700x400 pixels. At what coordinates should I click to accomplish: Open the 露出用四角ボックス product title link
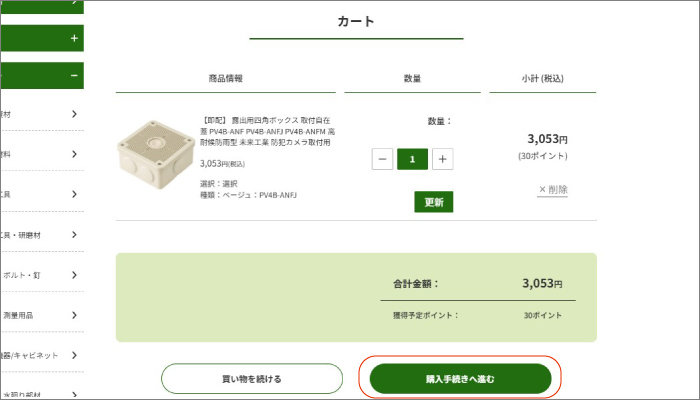(266, 131)
